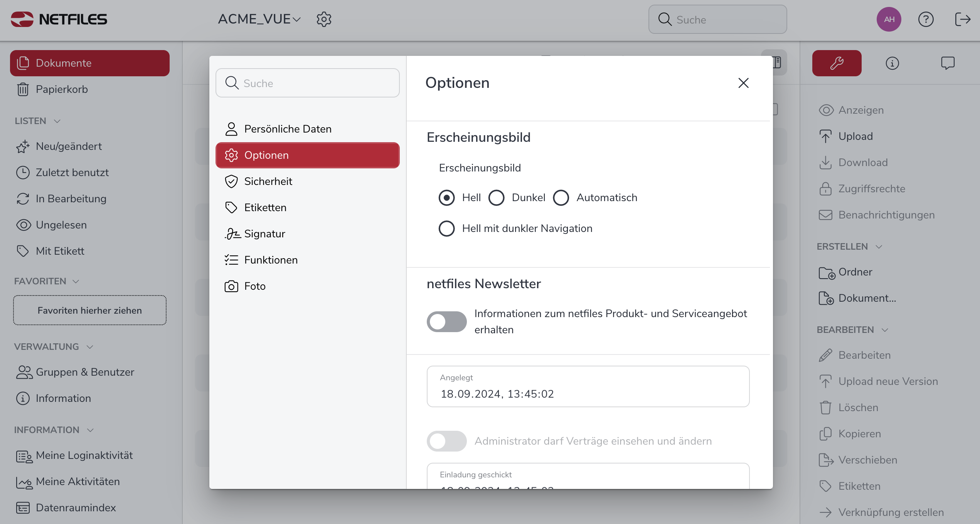Click Upload in the right panel
The image size is (980, 524).
click(x=855, y=136)
